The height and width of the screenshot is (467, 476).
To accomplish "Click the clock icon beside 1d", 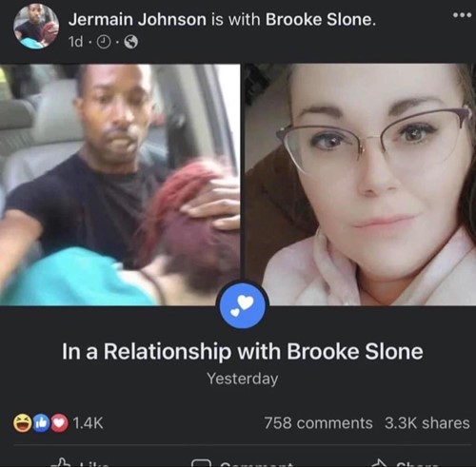I will point(104,42).
